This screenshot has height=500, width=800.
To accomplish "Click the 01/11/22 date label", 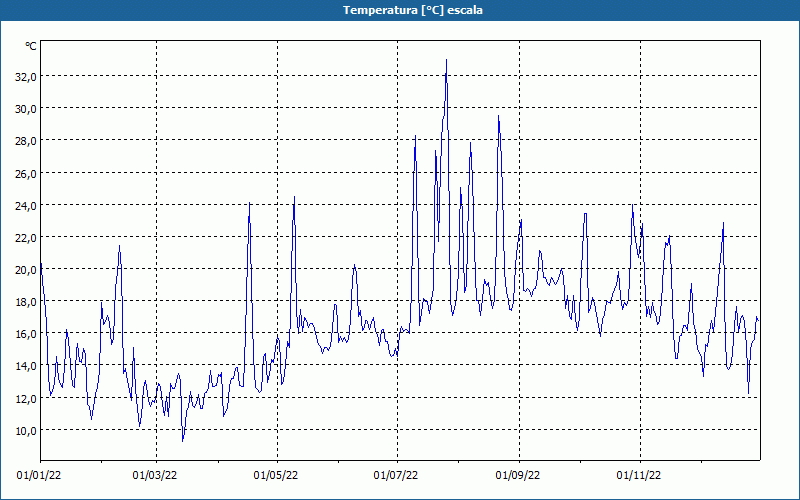I will pyautogui.click(x=639, y=476).
